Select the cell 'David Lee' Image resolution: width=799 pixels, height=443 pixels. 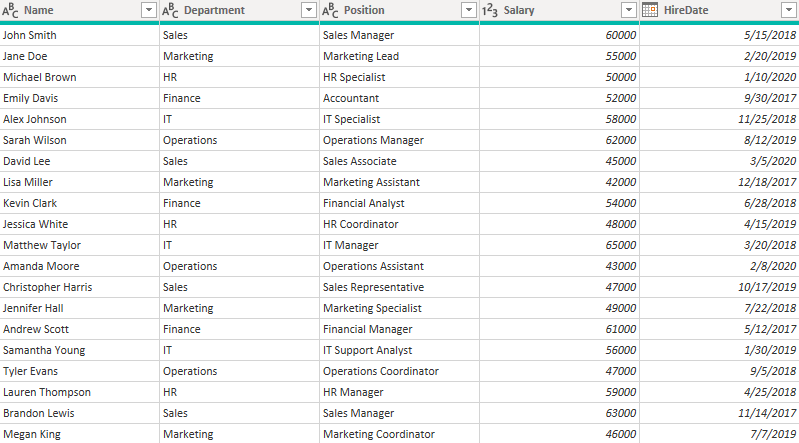pos(79,161)
